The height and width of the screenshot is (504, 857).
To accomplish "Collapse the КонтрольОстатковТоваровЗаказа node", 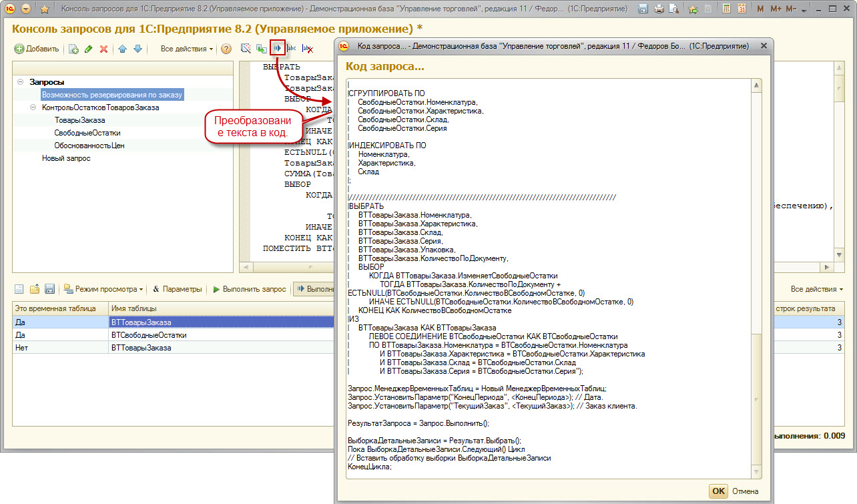I will pos(33,107).
